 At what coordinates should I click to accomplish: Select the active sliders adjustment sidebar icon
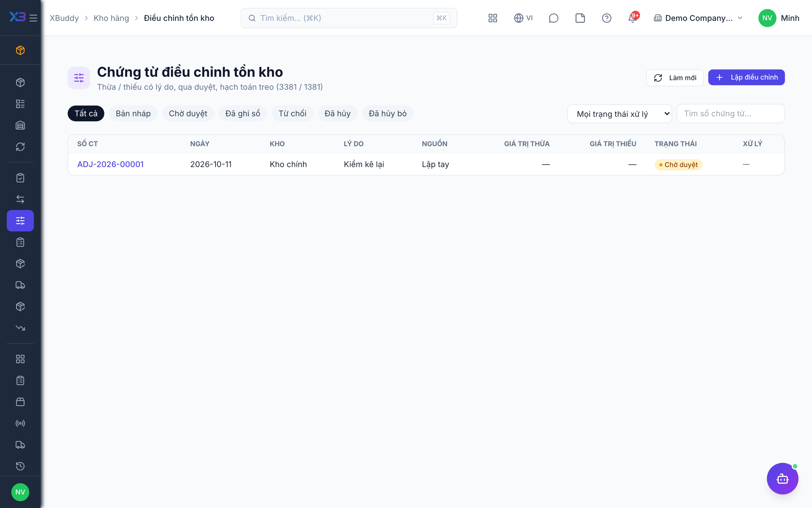[20, 221]
